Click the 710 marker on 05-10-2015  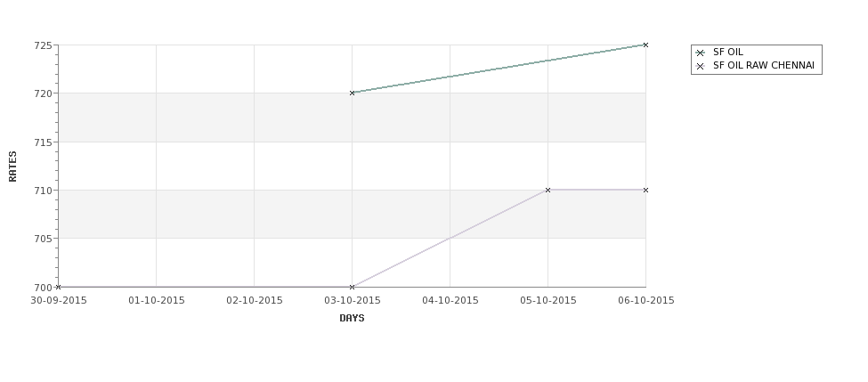click(548, 190)
